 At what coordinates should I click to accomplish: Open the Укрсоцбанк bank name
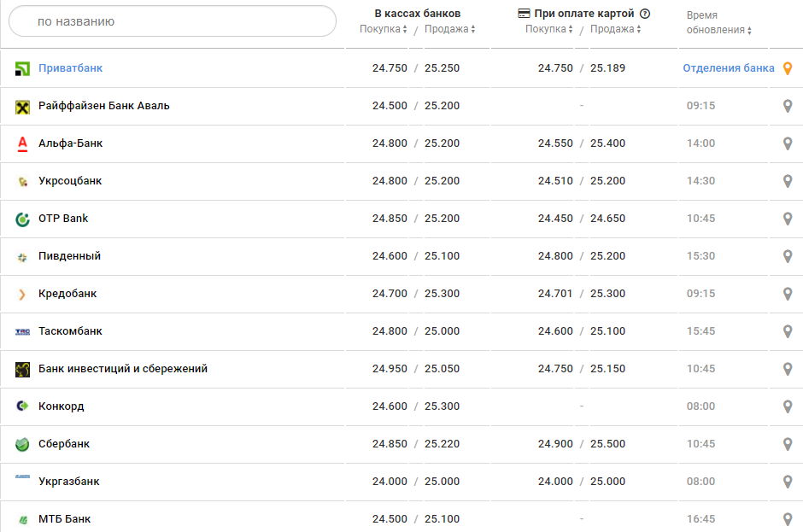70,181
